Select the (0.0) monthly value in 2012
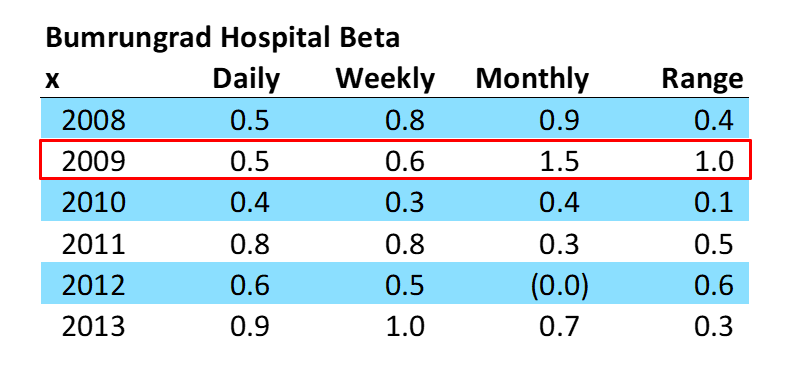Image resolution: width=789 pixels, height=387 pixels. coord(559,286)
